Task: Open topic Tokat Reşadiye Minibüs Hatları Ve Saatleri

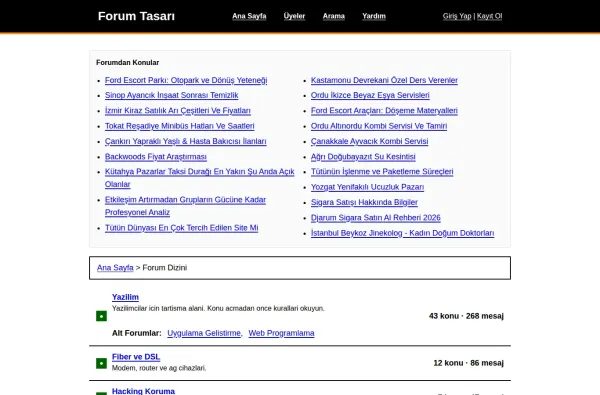Action: pyautogui.click(x=179, y=126)
